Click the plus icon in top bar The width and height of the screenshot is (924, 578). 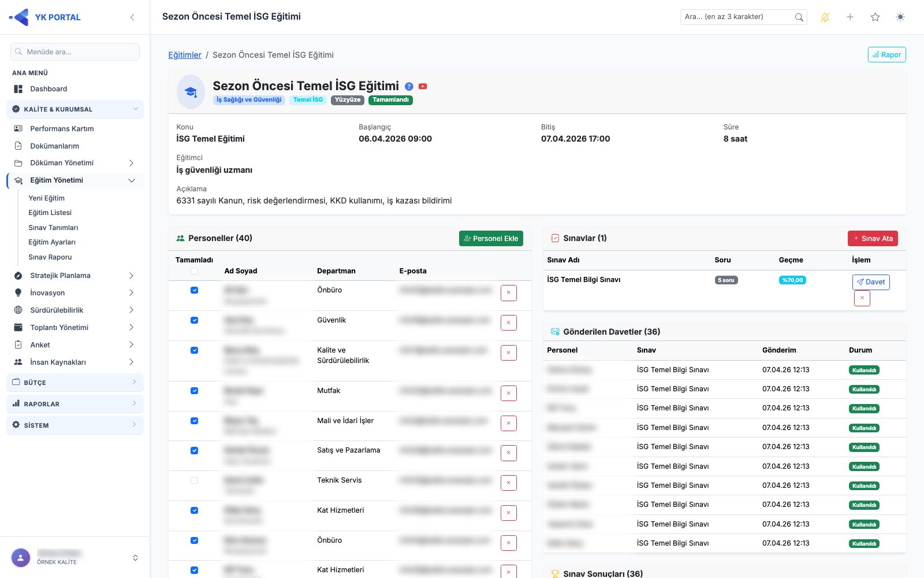click(x=850, y=17)
